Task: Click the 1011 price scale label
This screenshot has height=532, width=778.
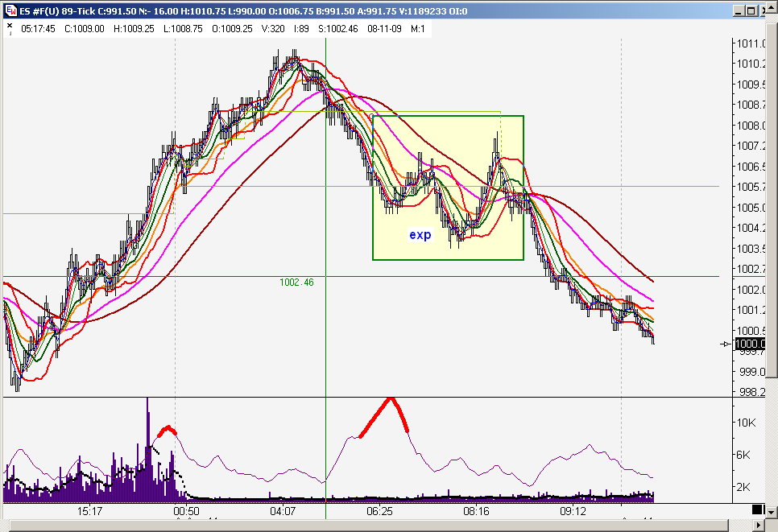Action: pos(751,43)
